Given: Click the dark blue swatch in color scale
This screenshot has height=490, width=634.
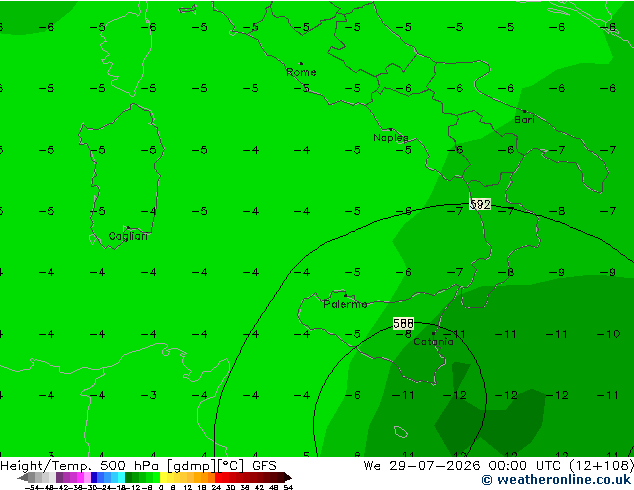Looking at the screenshot, I should (x=94, y=477).
